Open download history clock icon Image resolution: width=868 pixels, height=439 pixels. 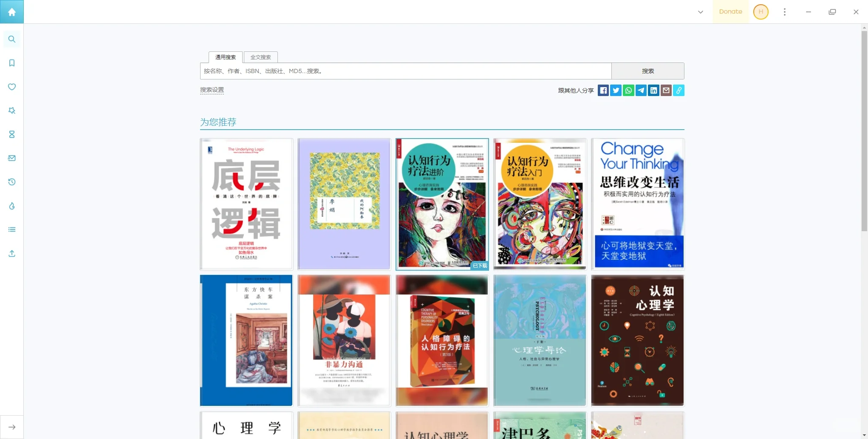12,182
